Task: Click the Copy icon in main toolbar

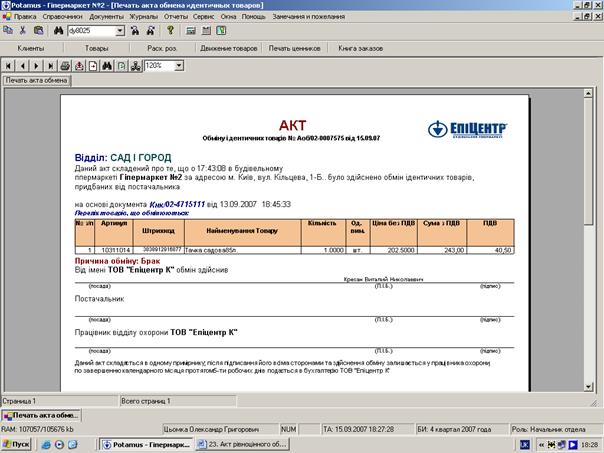Action: pos(8,30)
